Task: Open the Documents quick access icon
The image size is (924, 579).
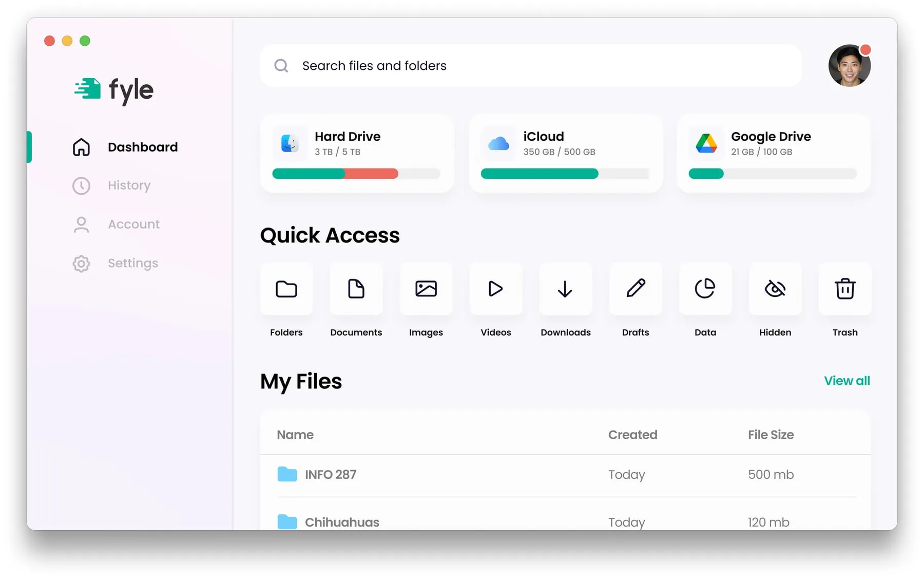Action: coord(356,289)
